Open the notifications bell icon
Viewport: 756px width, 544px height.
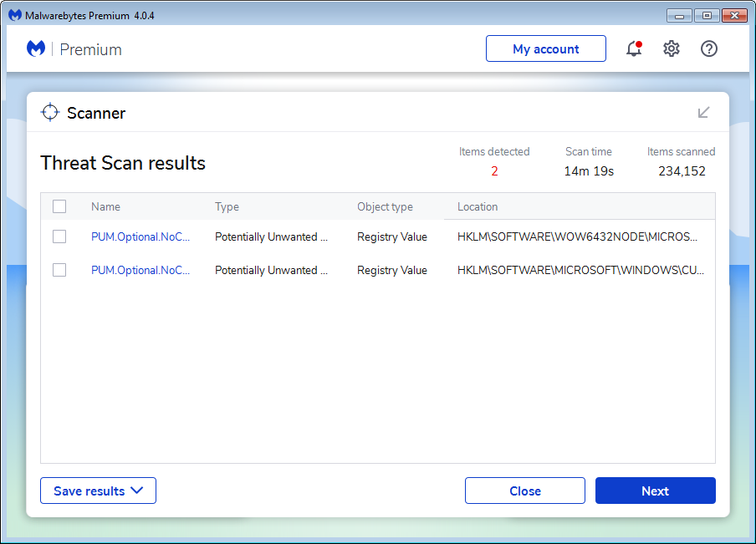[x=634, y=49]
